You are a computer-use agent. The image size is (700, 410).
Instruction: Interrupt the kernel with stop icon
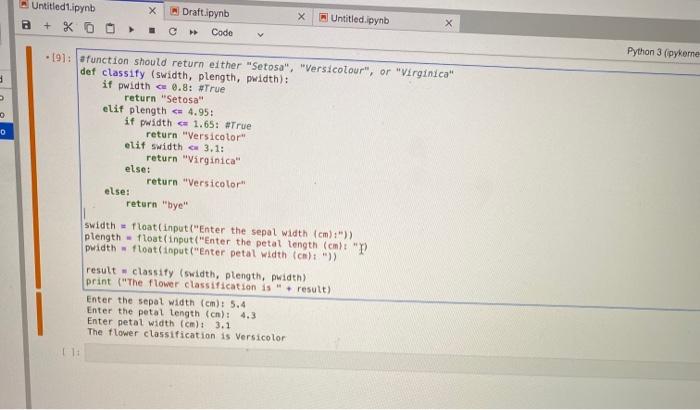152,30
